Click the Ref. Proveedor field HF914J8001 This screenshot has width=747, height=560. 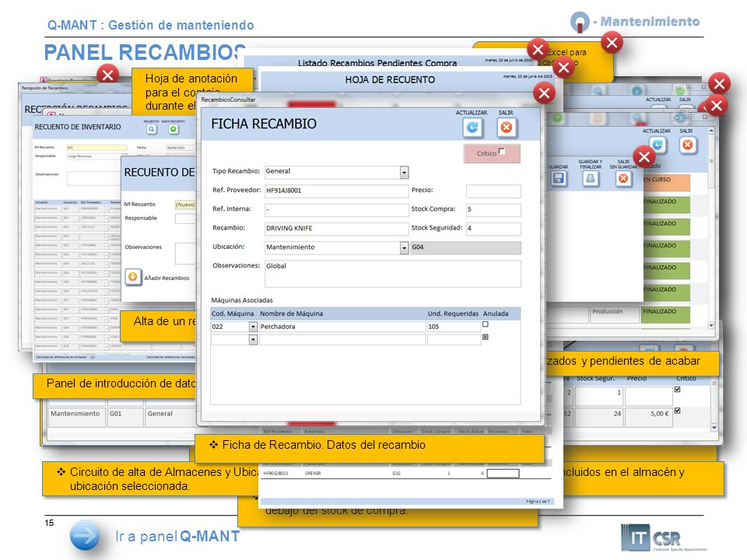tap(336, 191)
